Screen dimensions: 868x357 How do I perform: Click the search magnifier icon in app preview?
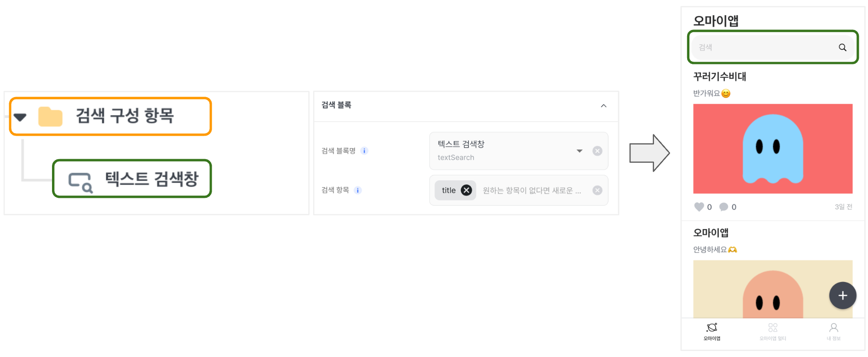[x=842, y=47]
